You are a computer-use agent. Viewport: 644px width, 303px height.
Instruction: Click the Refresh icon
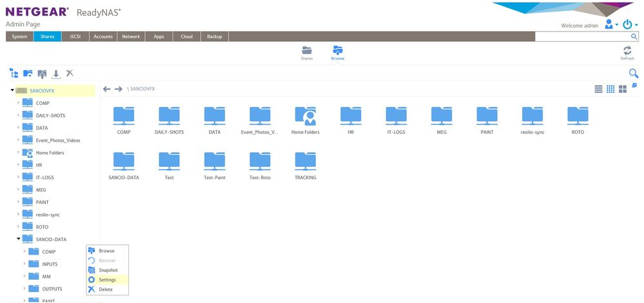[x=627, y=51]
